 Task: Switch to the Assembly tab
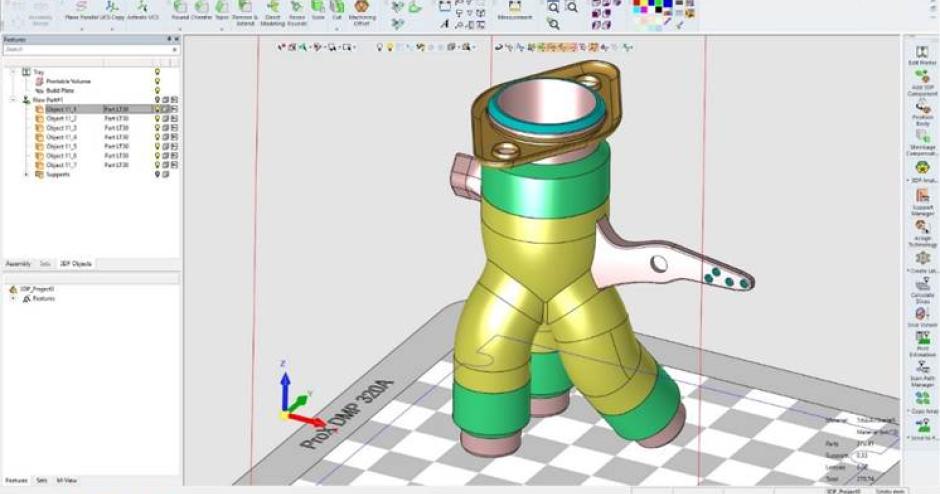point(18,263)
